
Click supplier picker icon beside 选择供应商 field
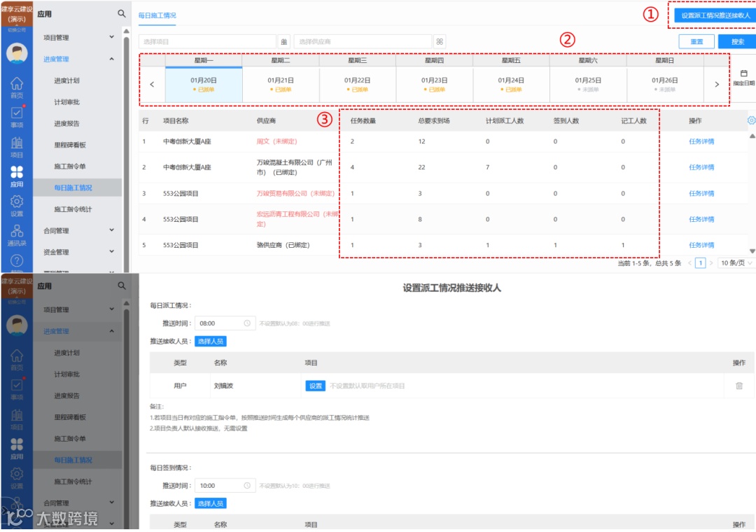[x=440, y=42]
